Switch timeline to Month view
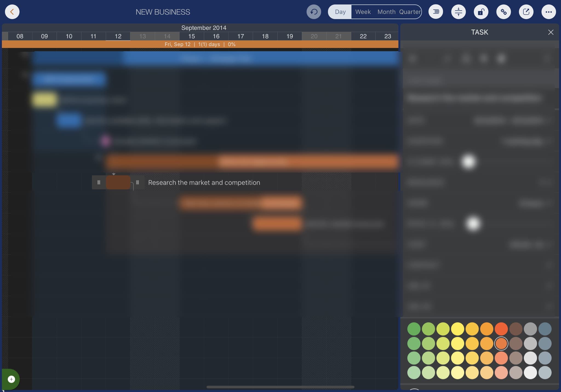Screen dimensions: 561x392 [386, 12]
